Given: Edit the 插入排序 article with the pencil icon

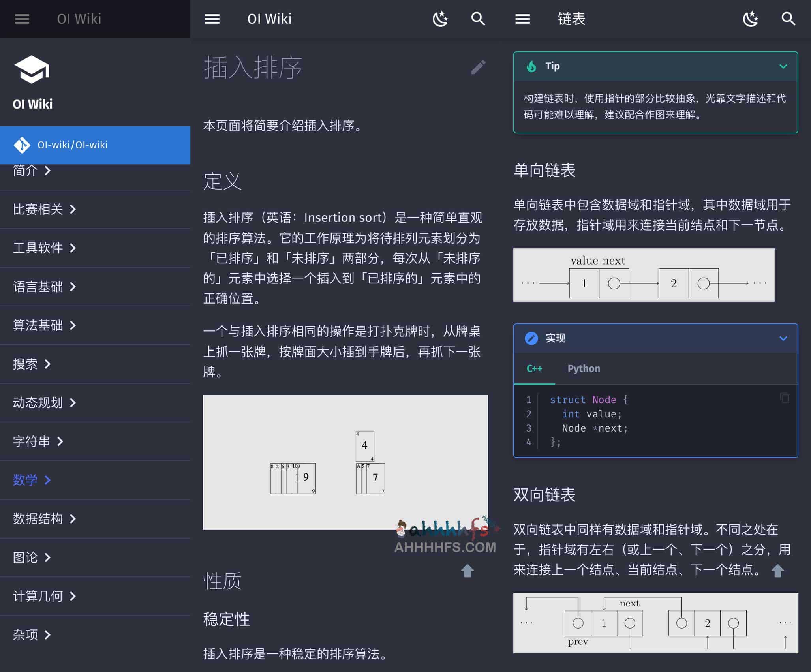Looking at the screenshot, I should point(479,68).
